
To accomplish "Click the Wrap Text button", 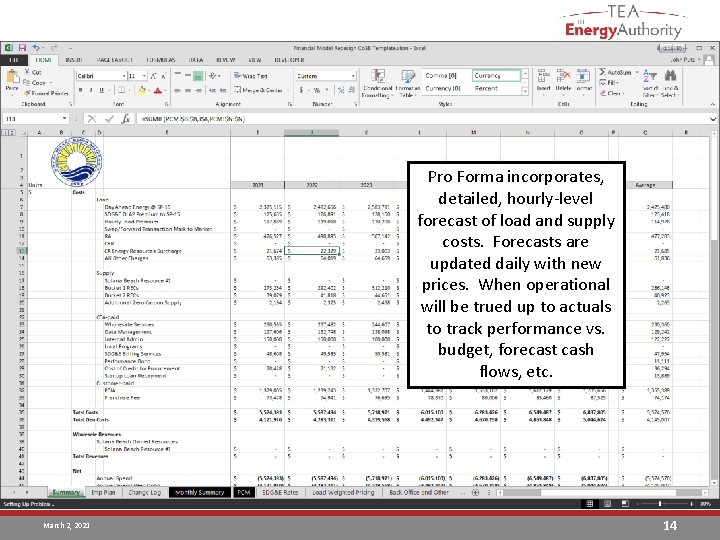I will 250,76.
